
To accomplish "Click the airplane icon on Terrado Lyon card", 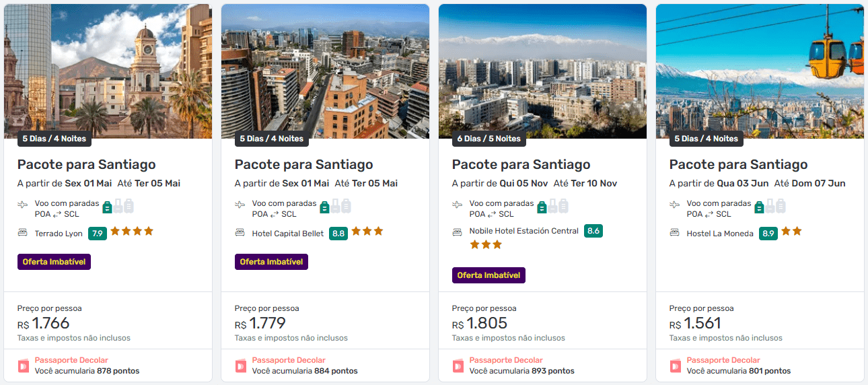I will 23,204.
